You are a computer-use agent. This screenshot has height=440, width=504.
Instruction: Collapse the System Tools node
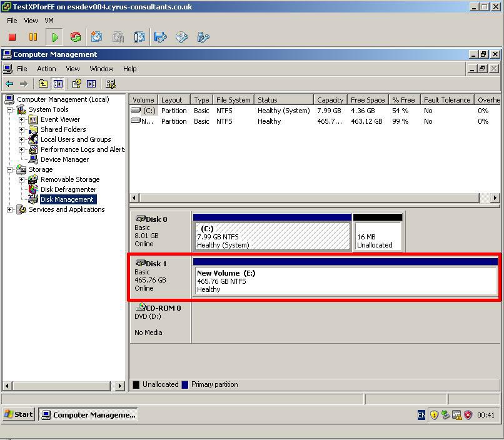pyautogui.click(x=10, y=109)
